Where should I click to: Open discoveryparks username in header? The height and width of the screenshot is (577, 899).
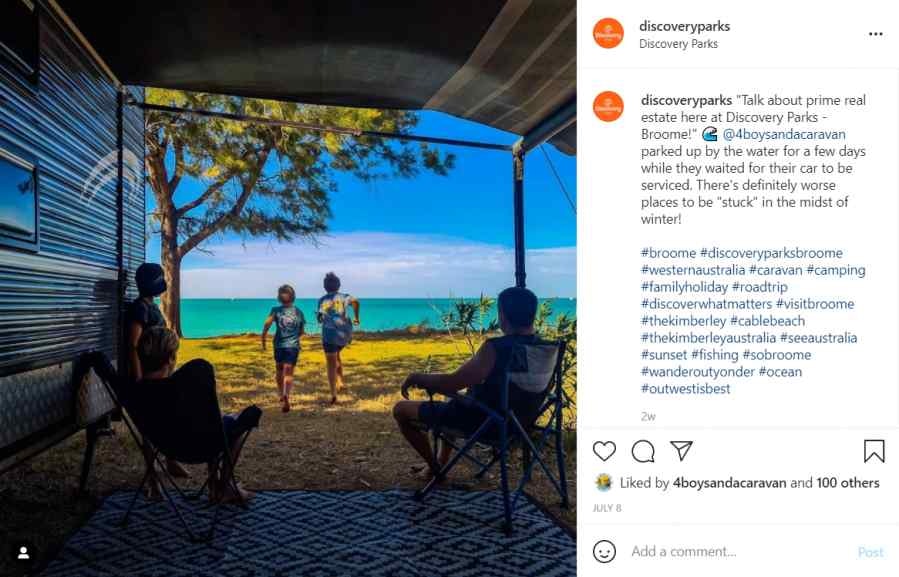[685, 26]
